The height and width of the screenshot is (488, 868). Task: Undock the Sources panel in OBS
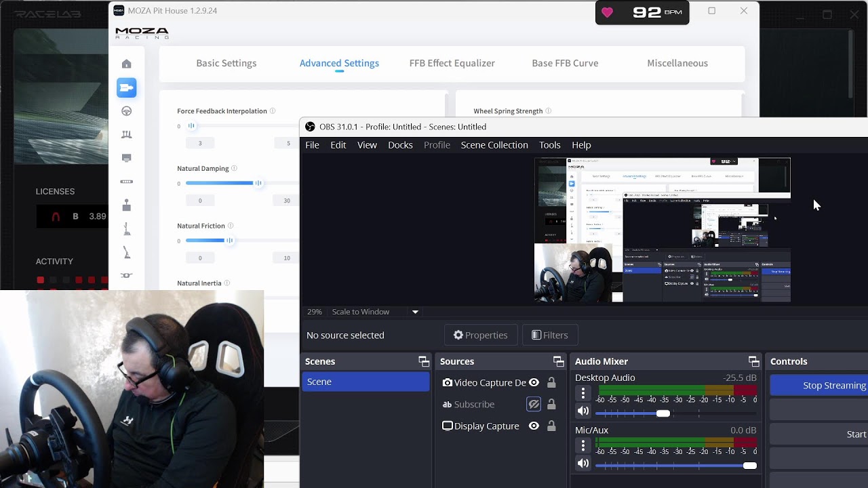[559, 361]
